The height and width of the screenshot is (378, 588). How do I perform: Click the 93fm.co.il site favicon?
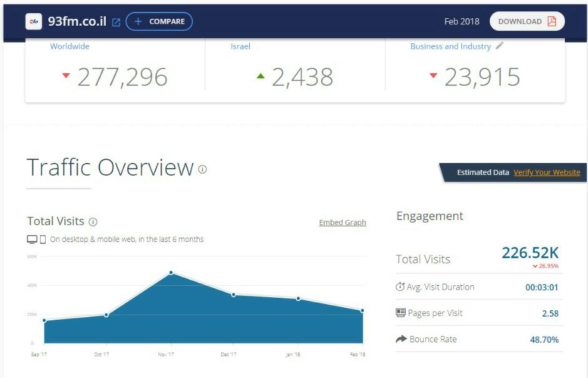click(34, 21)
